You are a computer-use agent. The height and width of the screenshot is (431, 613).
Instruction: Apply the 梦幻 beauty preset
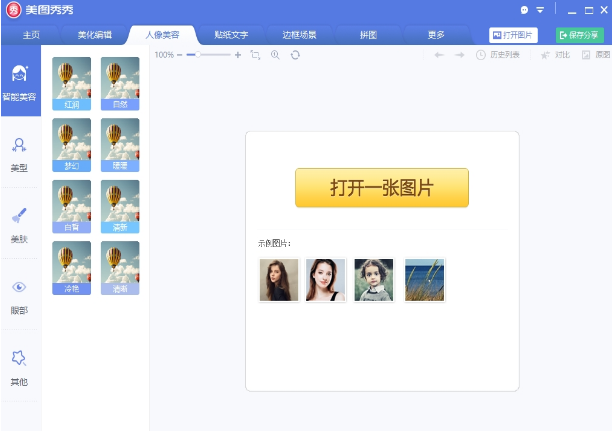click(72, 145)
